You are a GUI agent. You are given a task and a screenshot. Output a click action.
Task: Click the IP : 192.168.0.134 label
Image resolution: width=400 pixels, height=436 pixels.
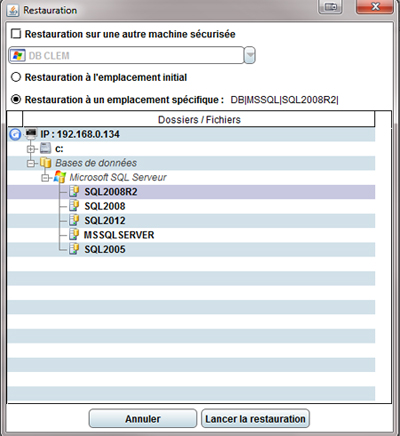[80, 134]
